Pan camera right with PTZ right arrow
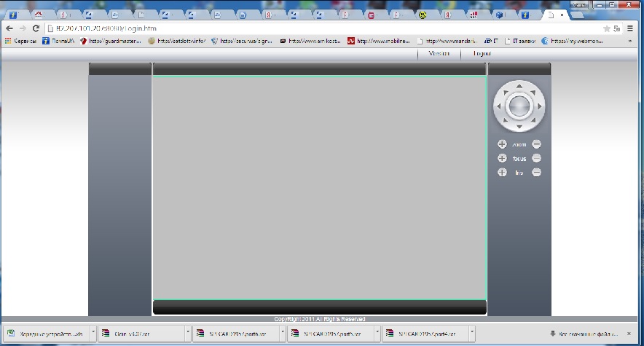The height and width of the screenshot is (346, 644). (x=539, y=106)
